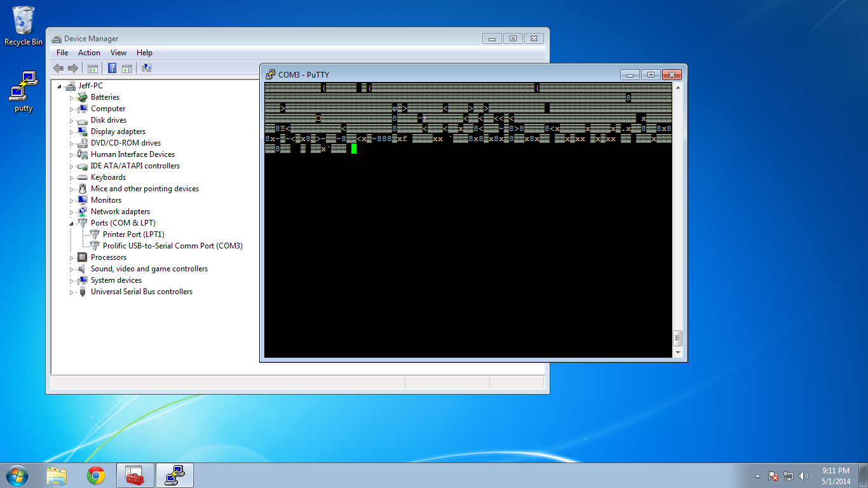
Task: Expand the Universal Serial Bus controllers node
Action: [x=72, y=292]
